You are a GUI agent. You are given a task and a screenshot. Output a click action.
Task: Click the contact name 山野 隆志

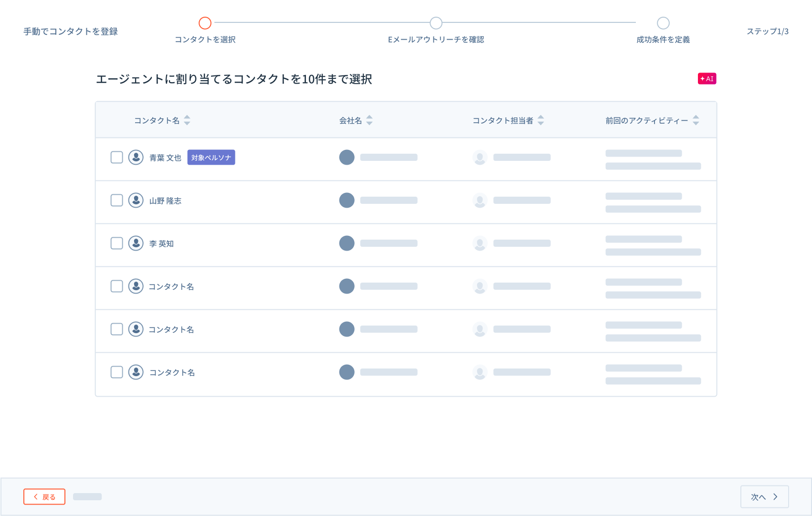[165, 201]
